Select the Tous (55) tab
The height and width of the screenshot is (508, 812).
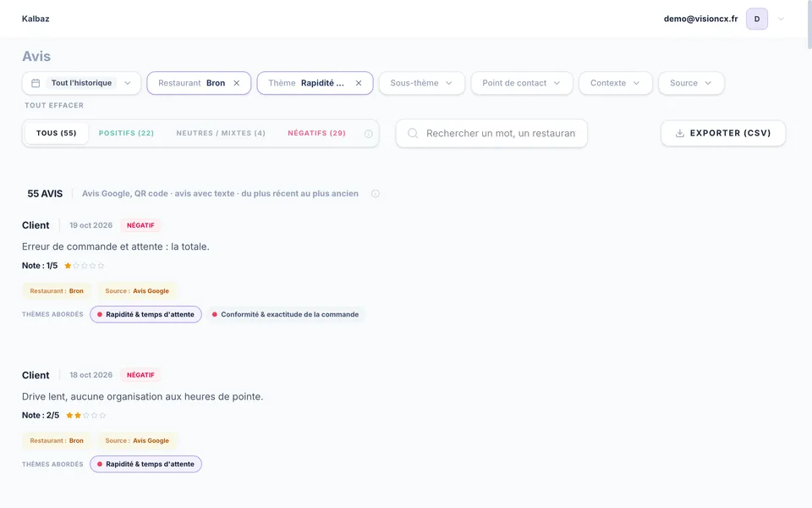click(x=57, y=133)
